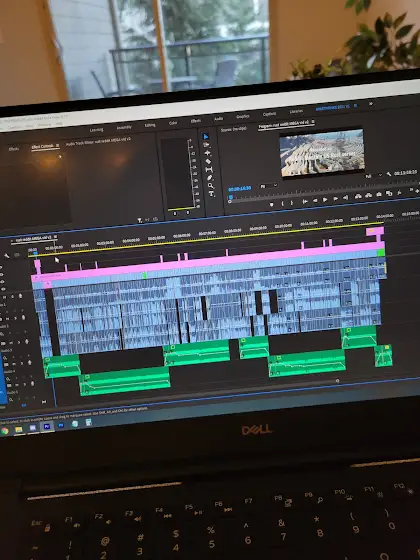Viewport: 420px width, 560px height.
Task: Switch to the Captions workspace
Action: click(x=269, y=114)
